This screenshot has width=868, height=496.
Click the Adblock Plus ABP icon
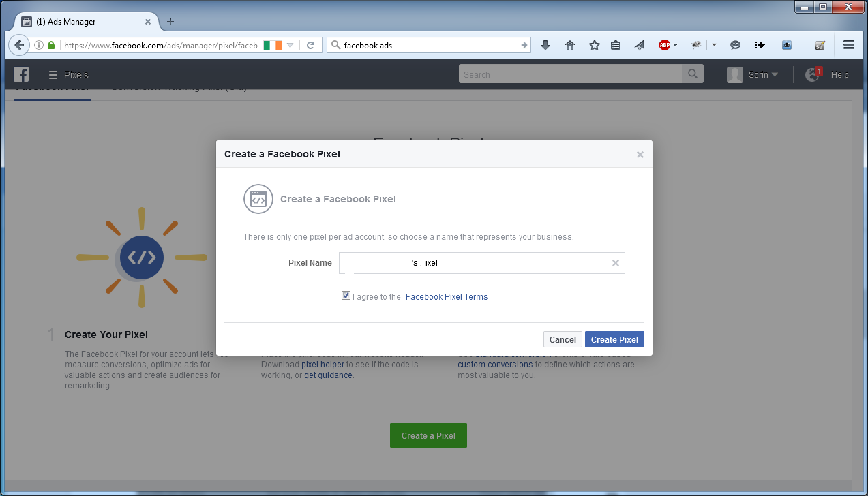664,45
